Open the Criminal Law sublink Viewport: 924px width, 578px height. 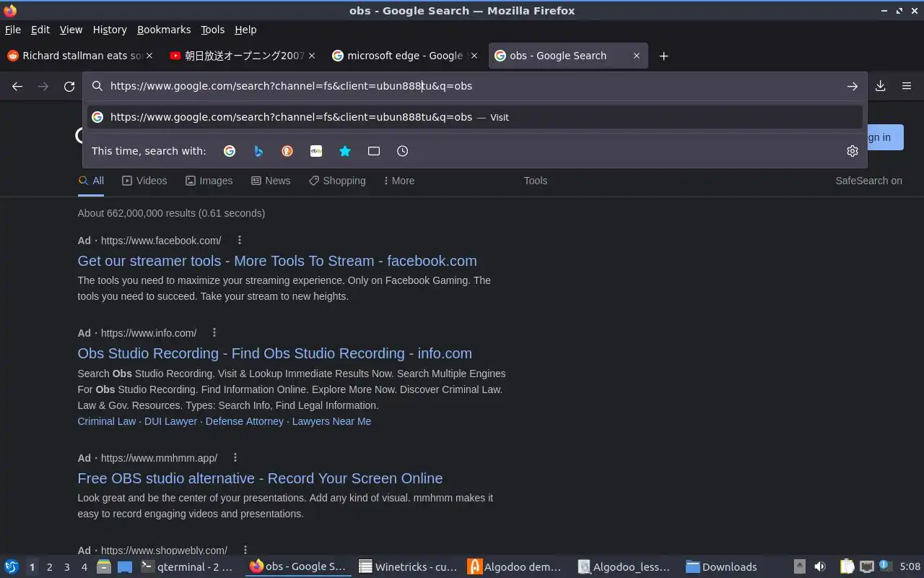pos(107,421)
